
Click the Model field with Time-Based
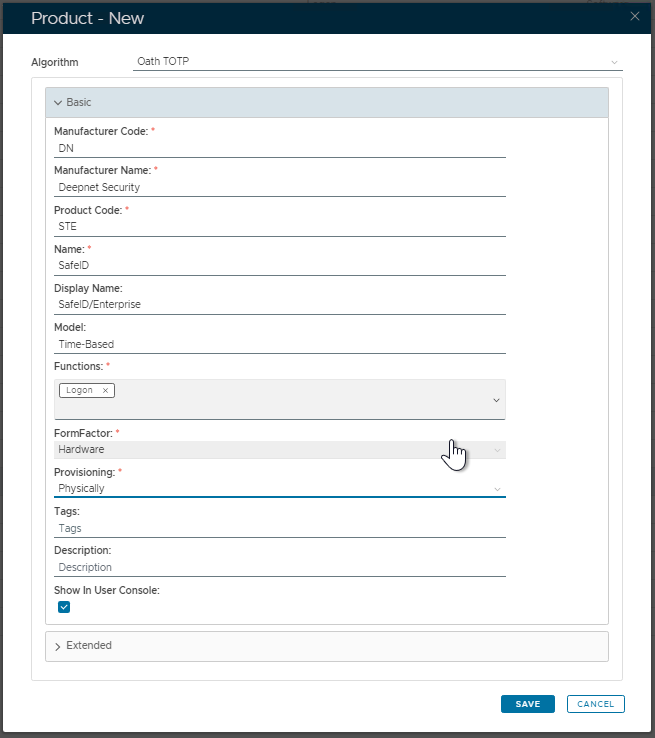tap(280, 344)
